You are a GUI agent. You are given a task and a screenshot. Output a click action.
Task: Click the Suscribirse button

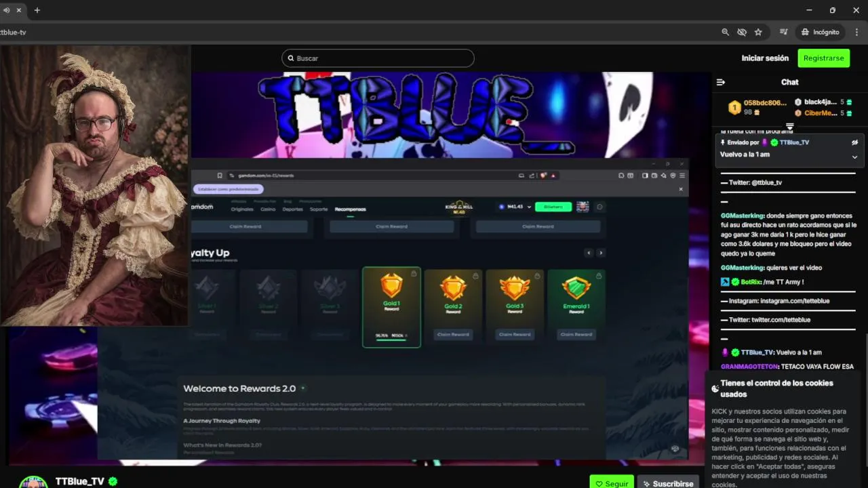click(668, 483)
